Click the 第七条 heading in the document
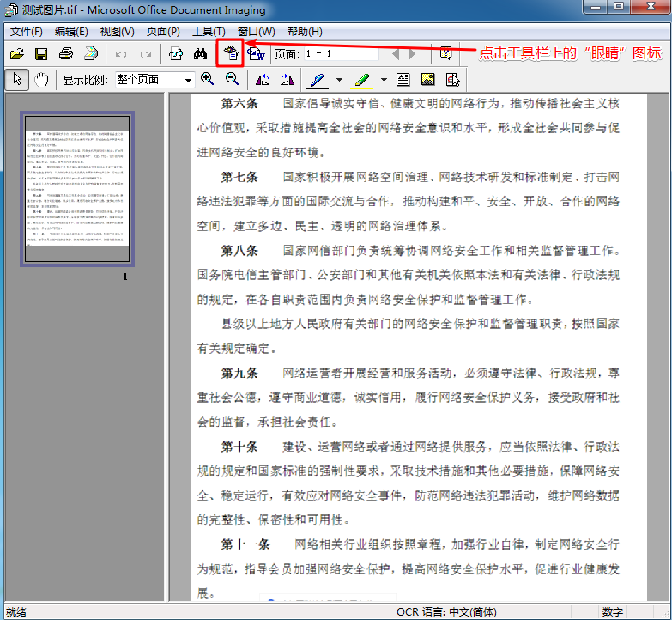This screenshot has width=672, height=620. click(x=239, y=177)
